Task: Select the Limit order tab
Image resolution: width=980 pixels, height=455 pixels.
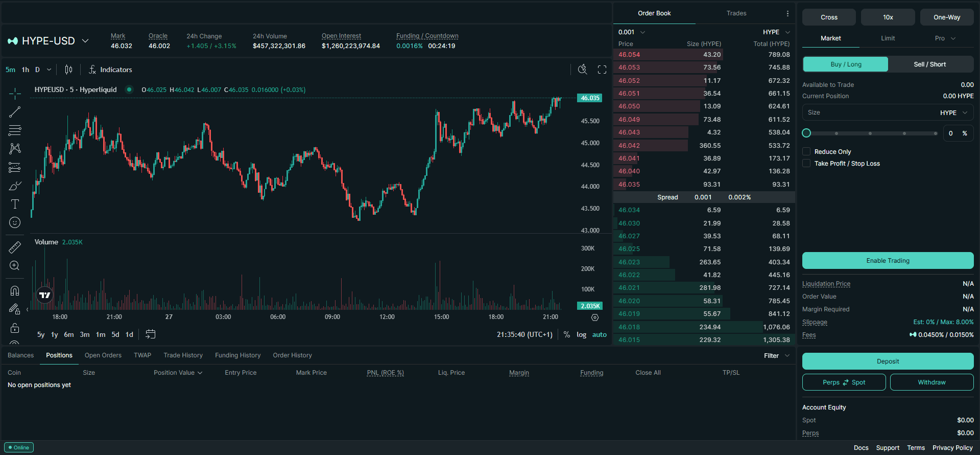Action: [x=888, y=38]
